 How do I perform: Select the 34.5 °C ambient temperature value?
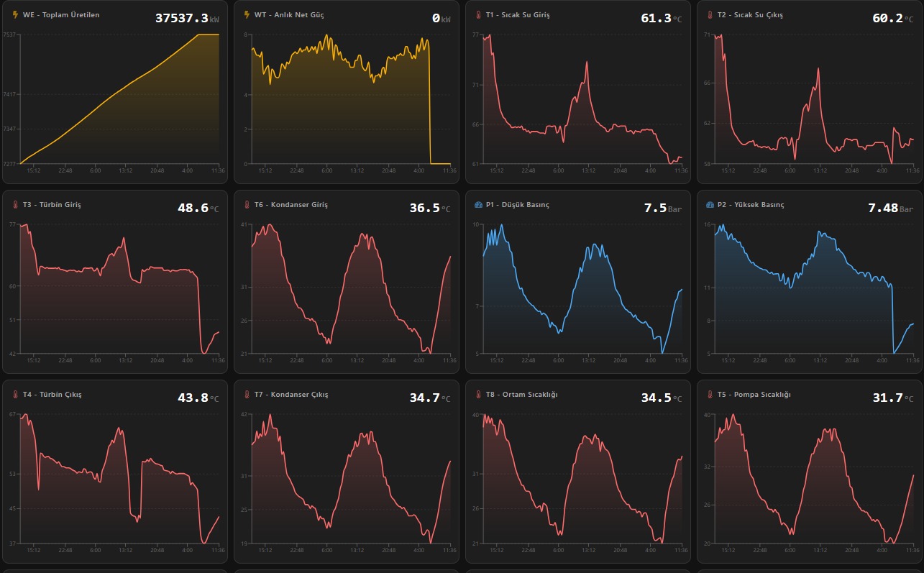662,398
